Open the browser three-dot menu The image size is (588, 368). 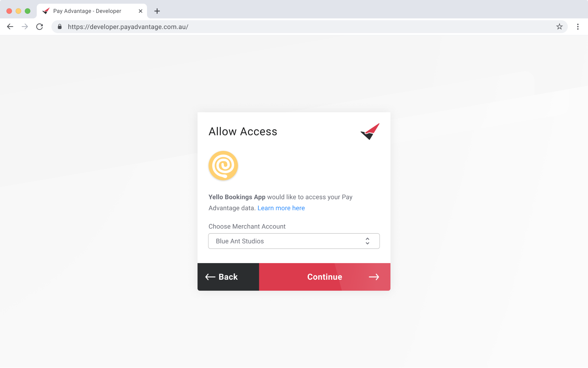(x=578, y=27)
